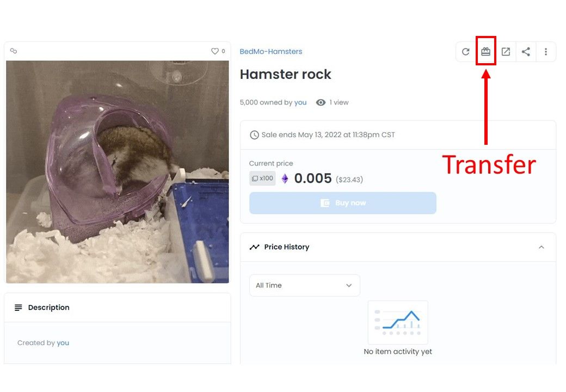This screenshot has height=392, width=566.
Task: Click the Ethereum diamond price icon
Action: [x=285, y=179]
